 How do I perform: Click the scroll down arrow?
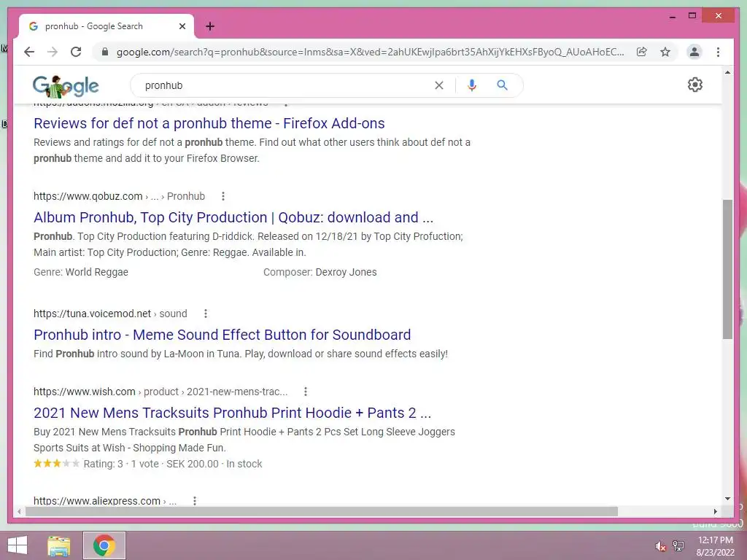coord(727,499)
